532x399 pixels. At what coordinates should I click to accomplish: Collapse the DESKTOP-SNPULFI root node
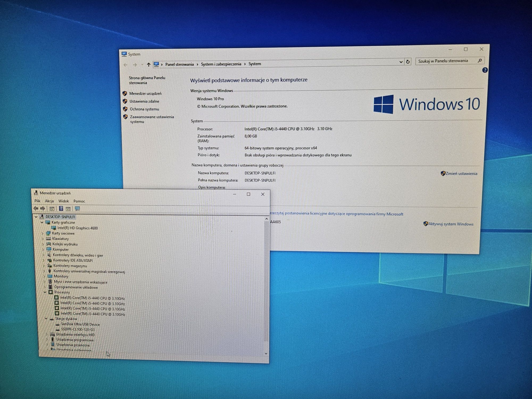[36, 217]
